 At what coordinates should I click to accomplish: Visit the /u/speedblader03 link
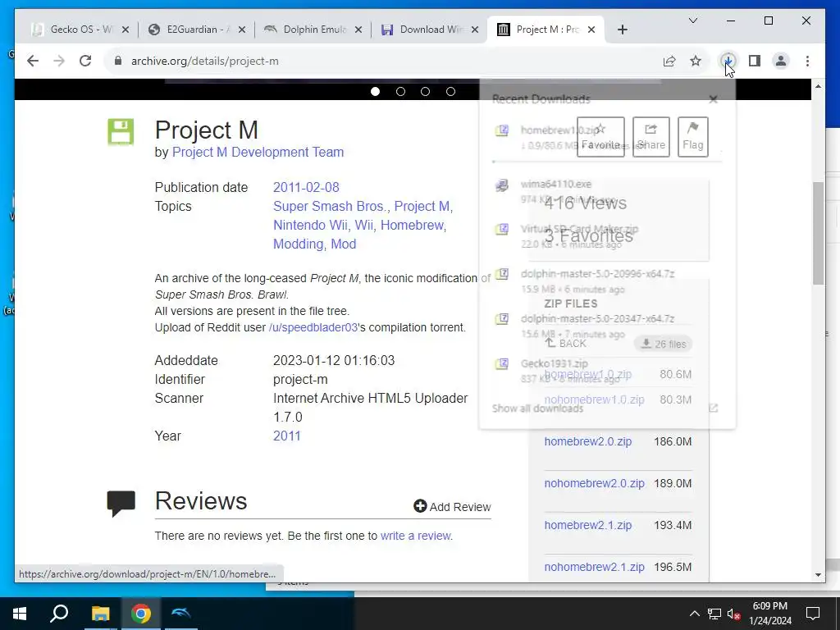(313, 327)
